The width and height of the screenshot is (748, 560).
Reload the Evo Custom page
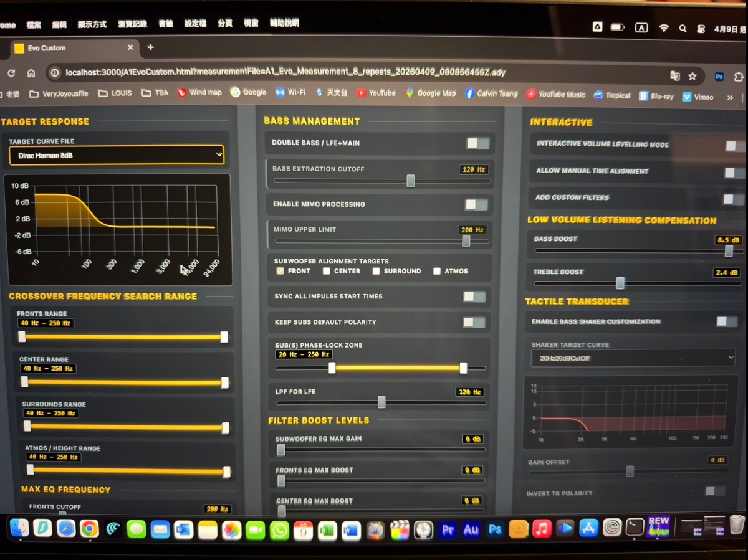[11, 73]
